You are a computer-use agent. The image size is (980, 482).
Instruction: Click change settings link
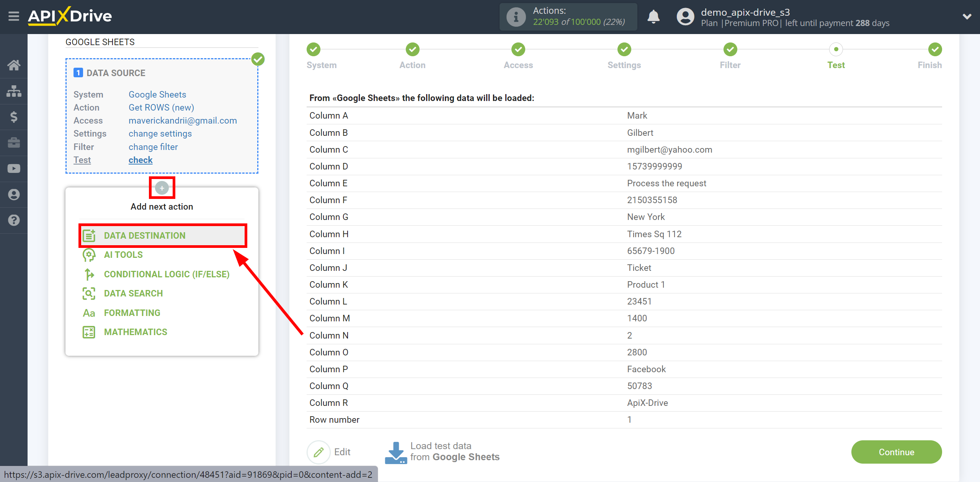coord(160,134)
